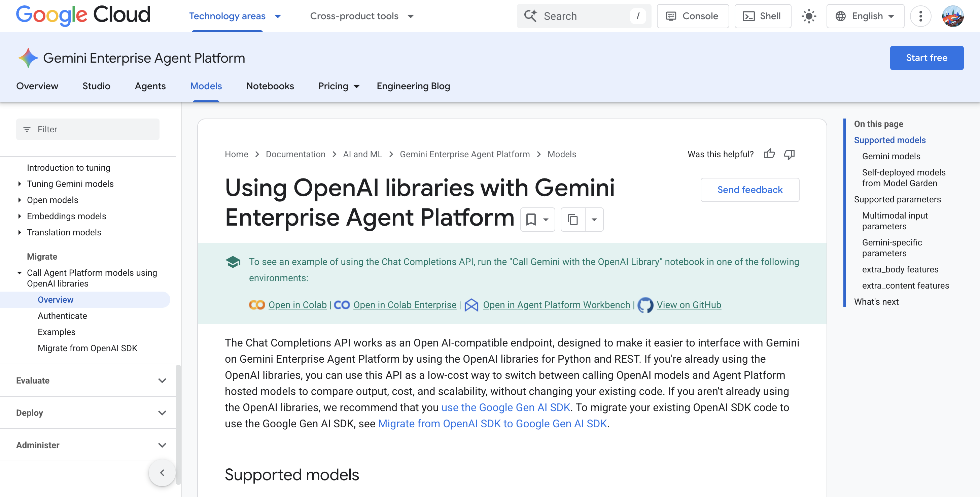Click the left sidebar vertical scrollbar
The image size is (980, 497).
pos(178,424)
